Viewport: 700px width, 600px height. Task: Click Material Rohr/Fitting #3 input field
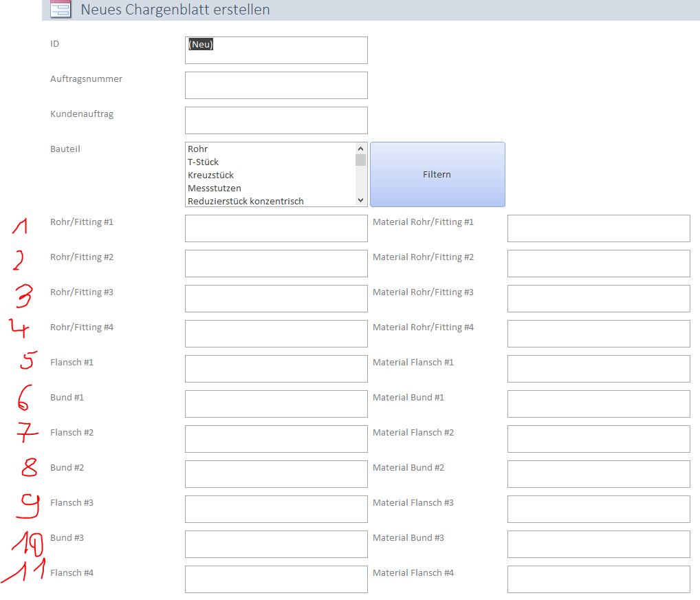click(599, 299)
